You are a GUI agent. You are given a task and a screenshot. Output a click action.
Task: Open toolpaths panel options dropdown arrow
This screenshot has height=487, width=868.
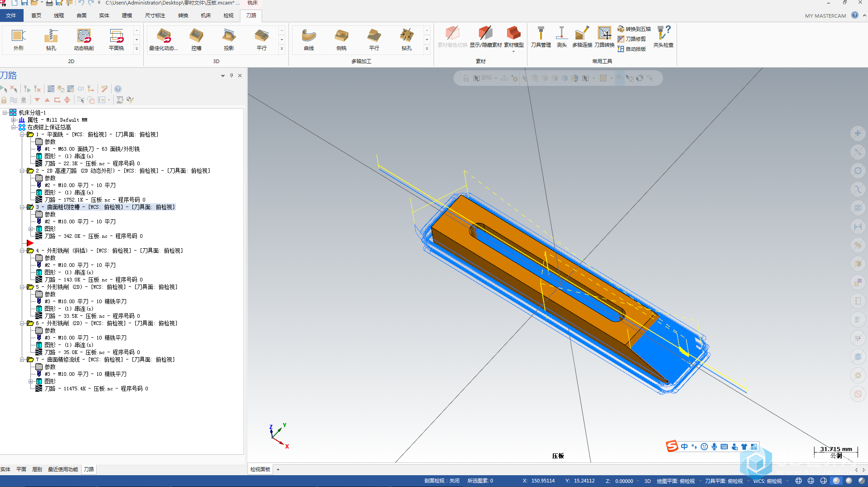point(223,76)
